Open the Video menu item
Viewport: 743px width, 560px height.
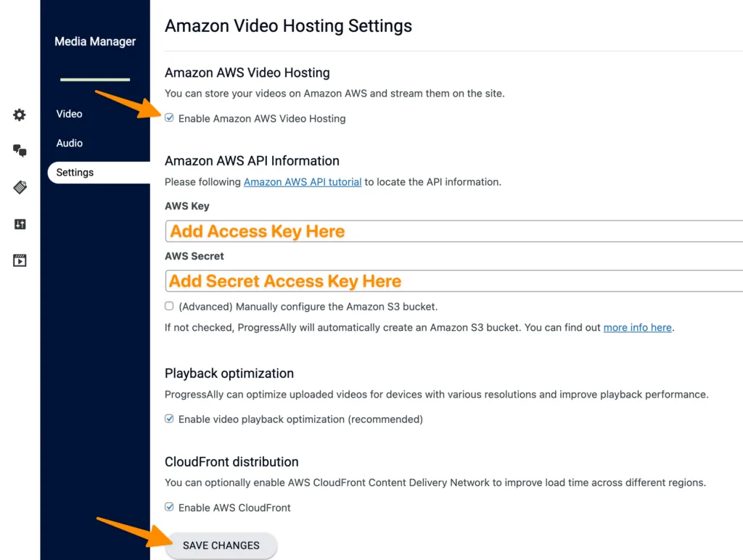point(69,114)
